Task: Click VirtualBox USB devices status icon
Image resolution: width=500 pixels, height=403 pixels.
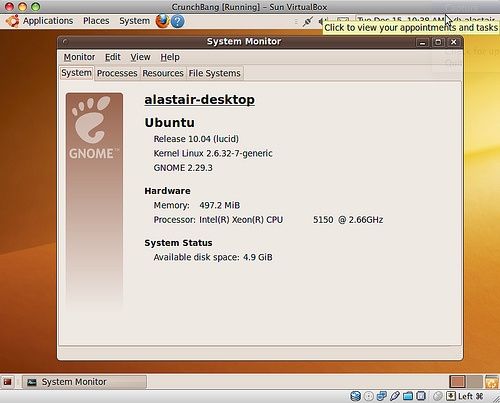Action: click(x=395, y=396)
